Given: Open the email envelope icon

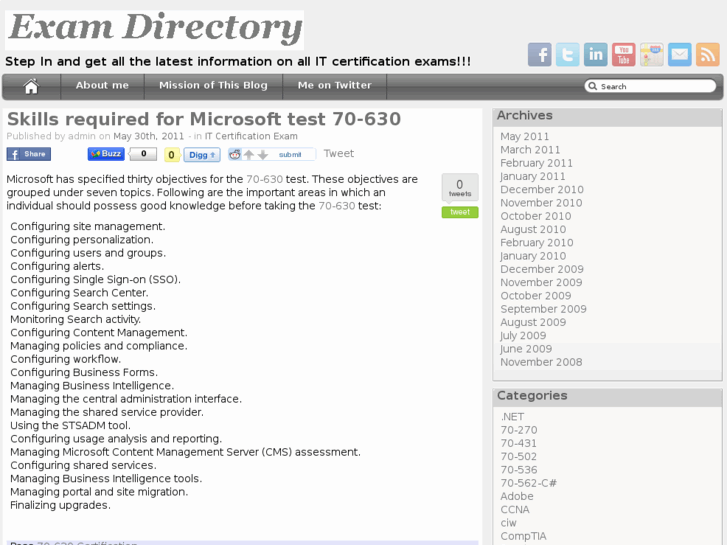Looking at the screenshot, I should 680,55.
